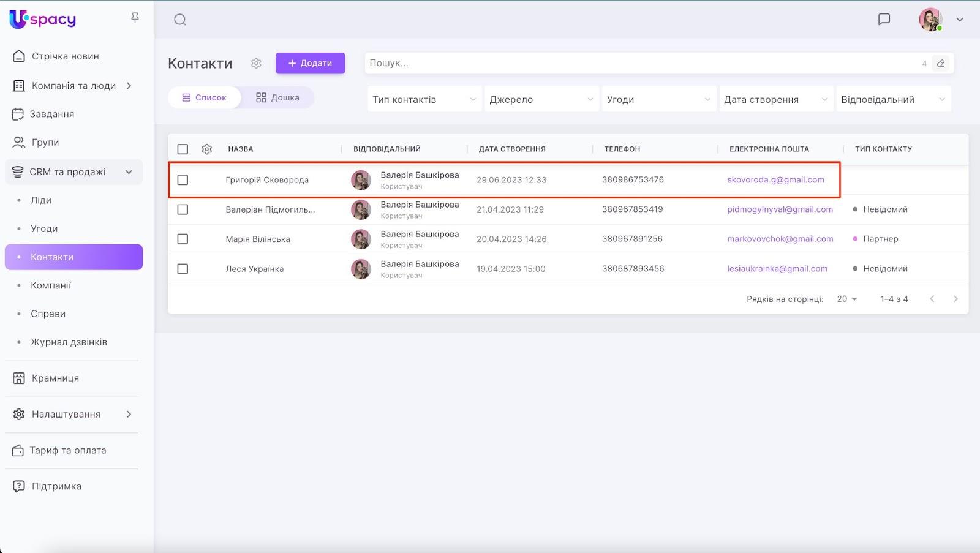Go to the next page arrow
This screenshot has height=553, width=980.
(x=956, y=299)
